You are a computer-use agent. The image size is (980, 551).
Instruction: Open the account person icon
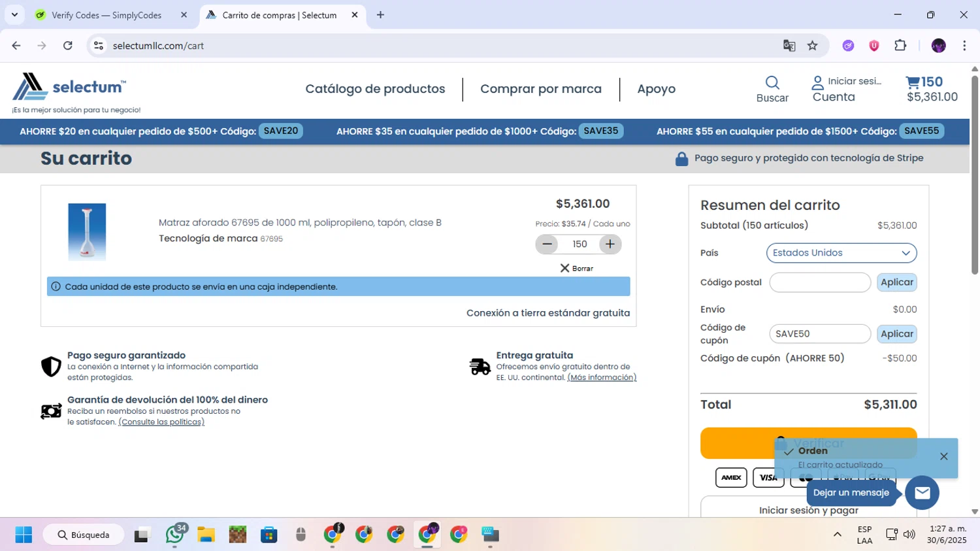click(x=817, y=82)
